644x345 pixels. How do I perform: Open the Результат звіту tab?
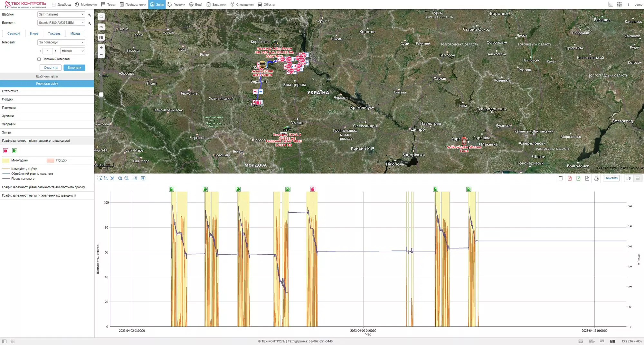click(47, 84)
